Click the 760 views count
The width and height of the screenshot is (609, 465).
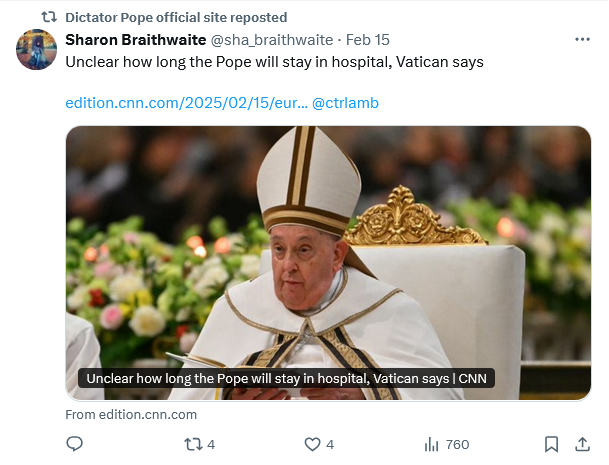click(457, 444)
